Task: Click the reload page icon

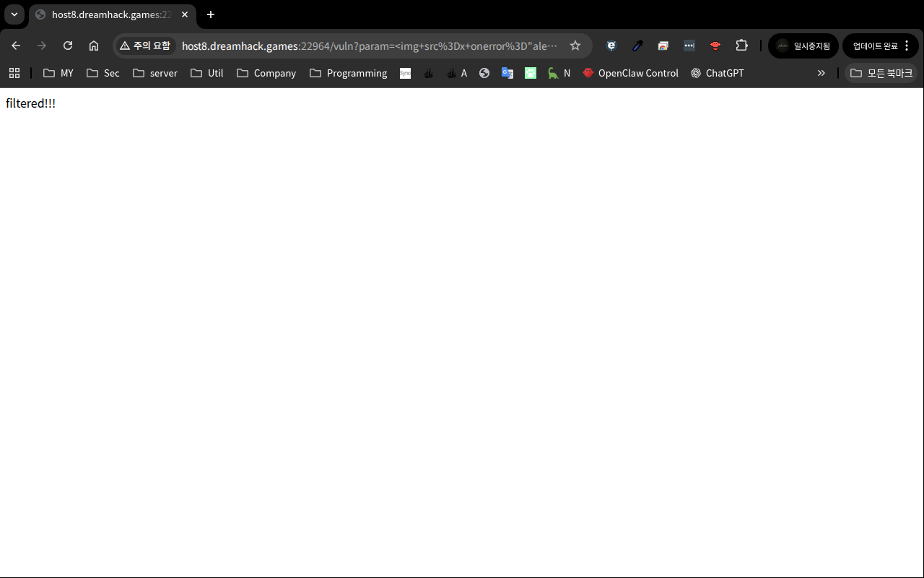Action: tap(68, 46)
